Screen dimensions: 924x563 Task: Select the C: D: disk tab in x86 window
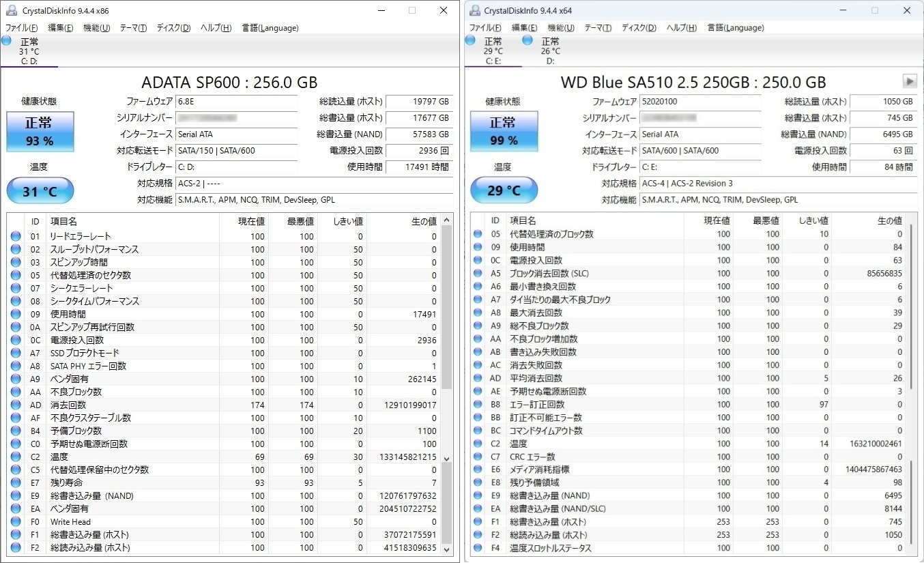pyautogui.click(x=29, y=50)
